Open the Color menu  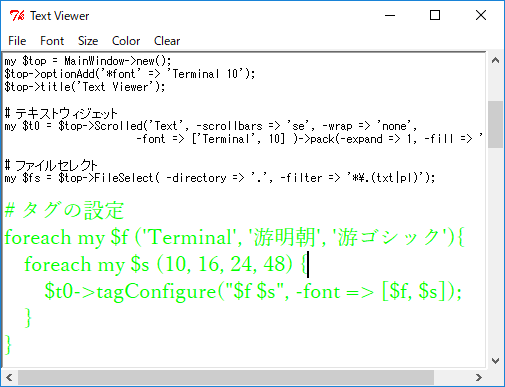[126, 41]
